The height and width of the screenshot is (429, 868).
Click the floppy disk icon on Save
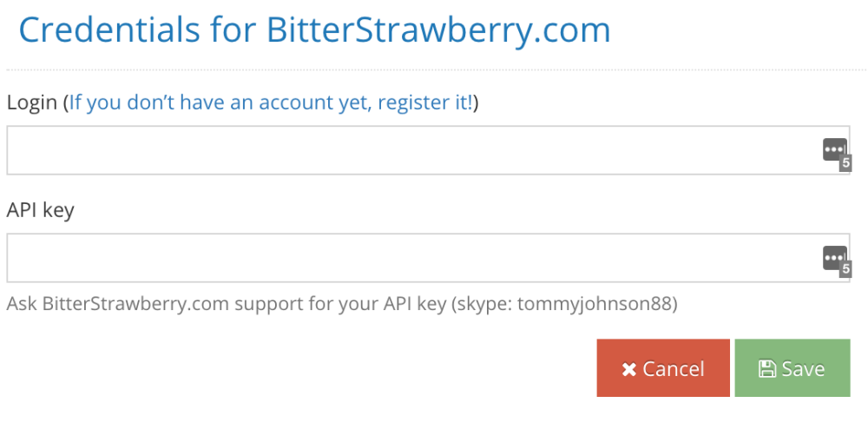pos(766,369)
